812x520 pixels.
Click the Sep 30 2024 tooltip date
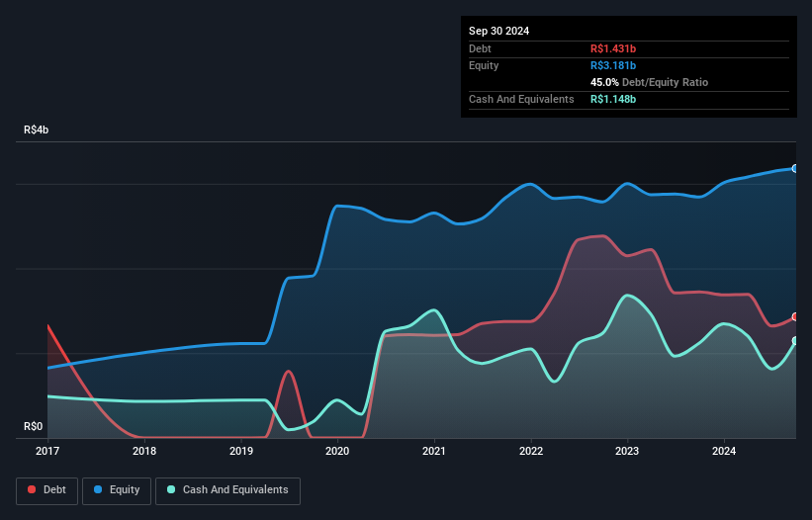pos(498,31)
